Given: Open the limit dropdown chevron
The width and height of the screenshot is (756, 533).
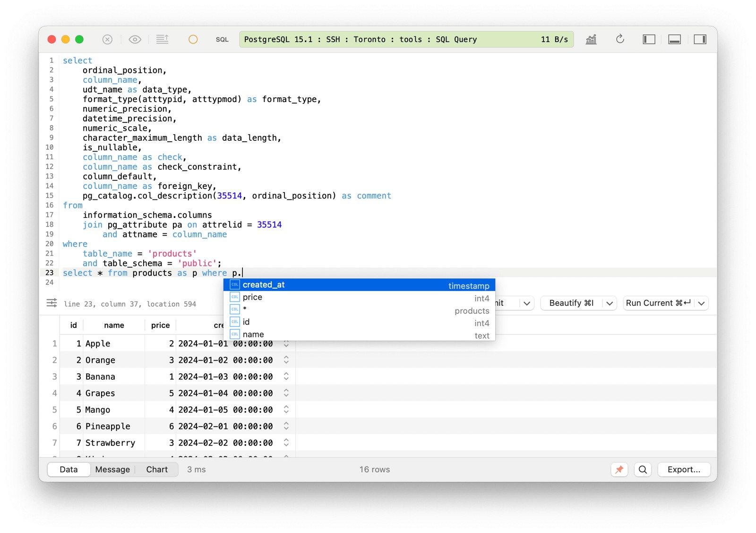Looking at the screenshot, I should tap(527, 303).
